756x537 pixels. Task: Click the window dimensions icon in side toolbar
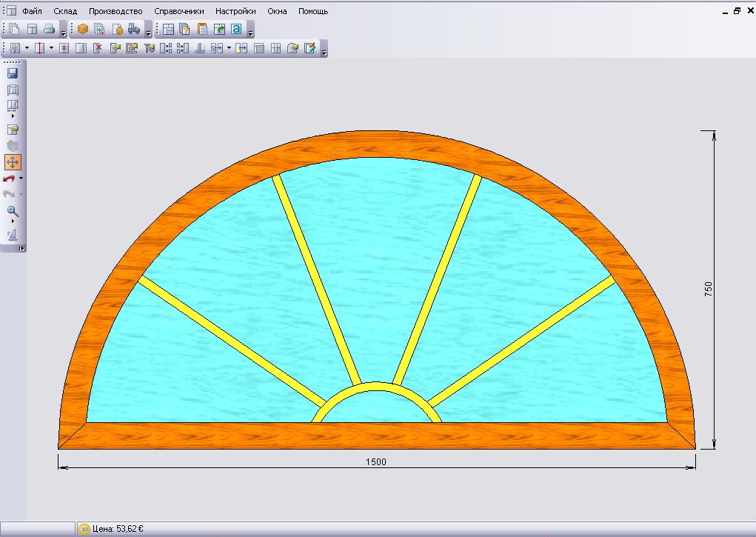pos(13,106)
